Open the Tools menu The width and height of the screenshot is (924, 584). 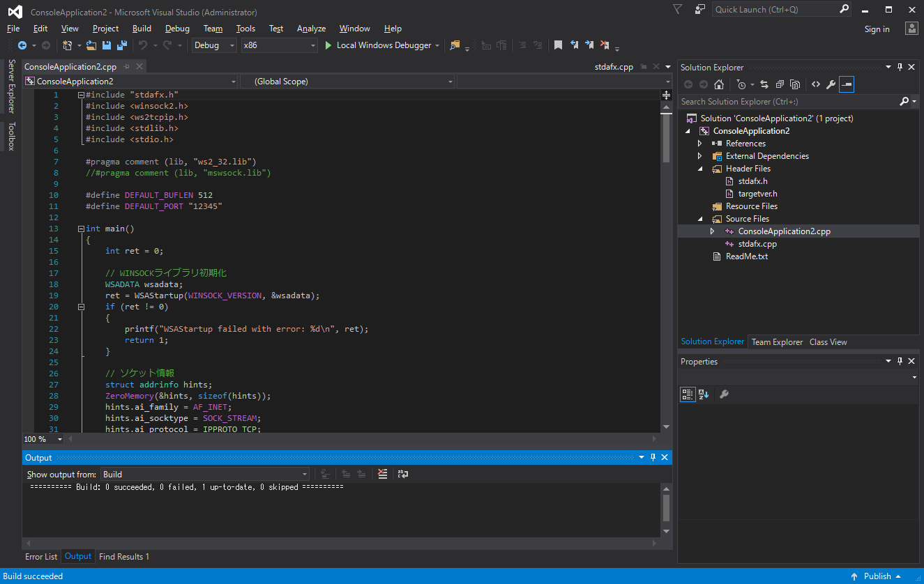tap(245, 29)
